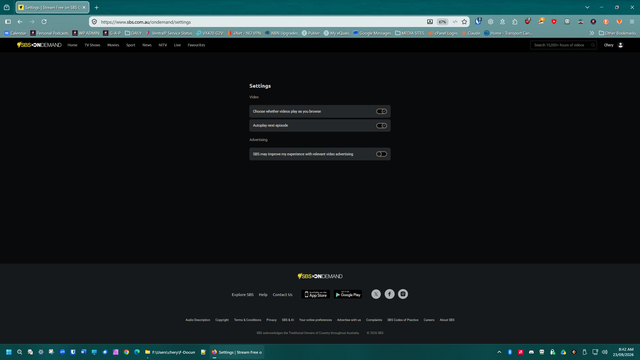Toggle videos play as you browse switch
Image resolution: width=640 pixels, height=360 pixels.
(x=381, y=111)
